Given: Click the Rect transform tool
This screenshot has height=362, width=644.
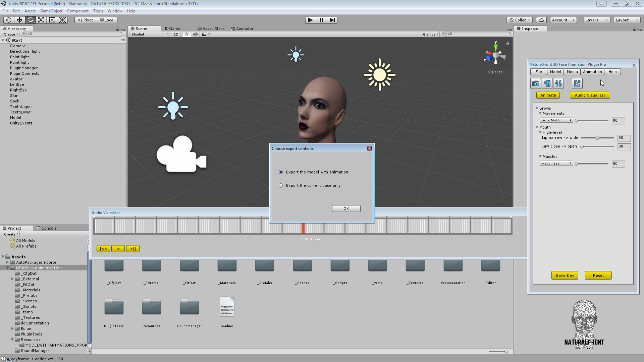Looking at the screenshot, I should coord(52,20).
